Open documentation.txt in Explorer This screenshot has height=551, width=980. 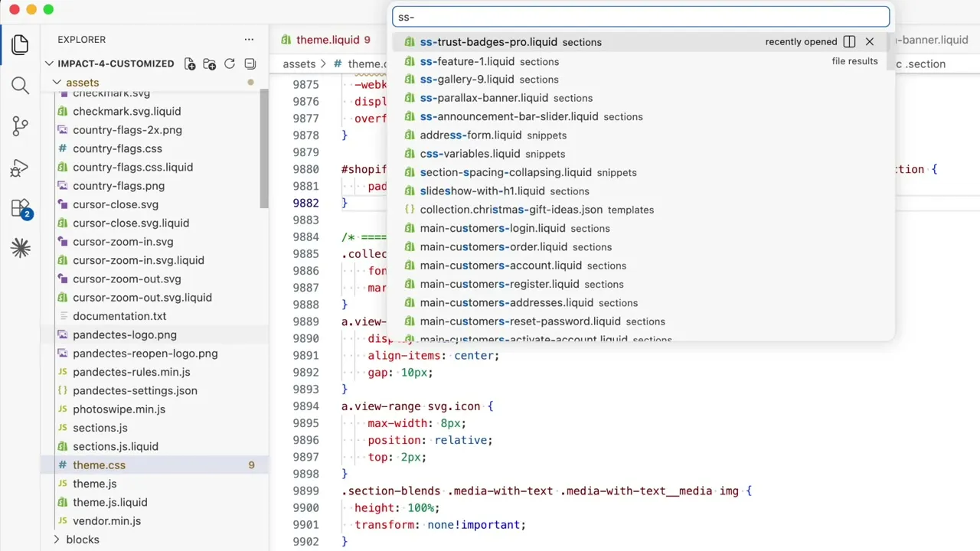pos(119,316)
